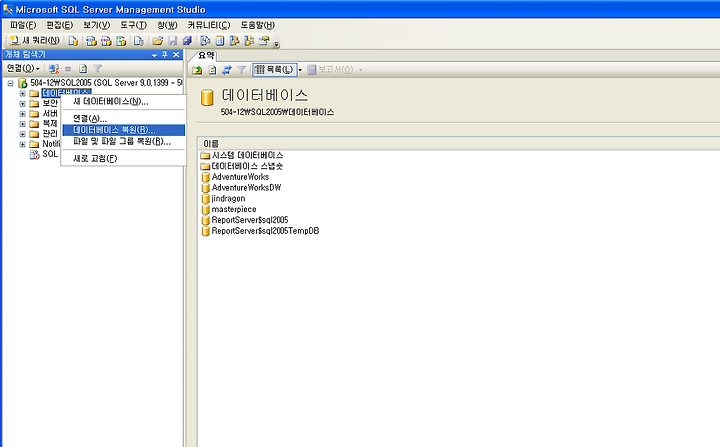This screenshot has width=720, height=447.
Task: Open a new SQL Server Mobile Query
Action: click(138, 41)
